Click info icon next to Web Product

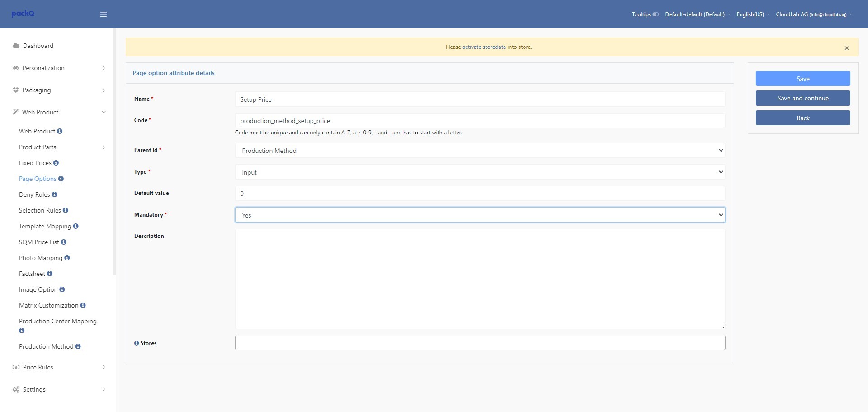60,131
